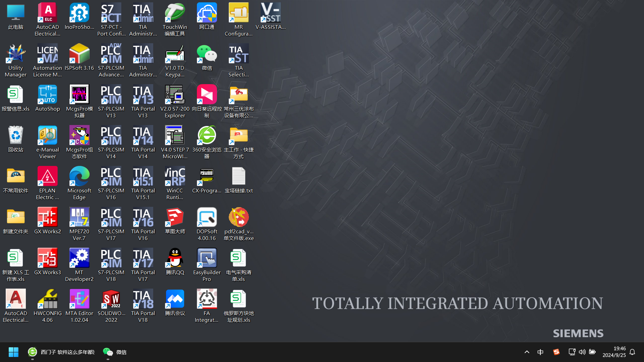
Task: Select the TIA Portal V18 desktop icon
Action: click(x=143, y=299)
